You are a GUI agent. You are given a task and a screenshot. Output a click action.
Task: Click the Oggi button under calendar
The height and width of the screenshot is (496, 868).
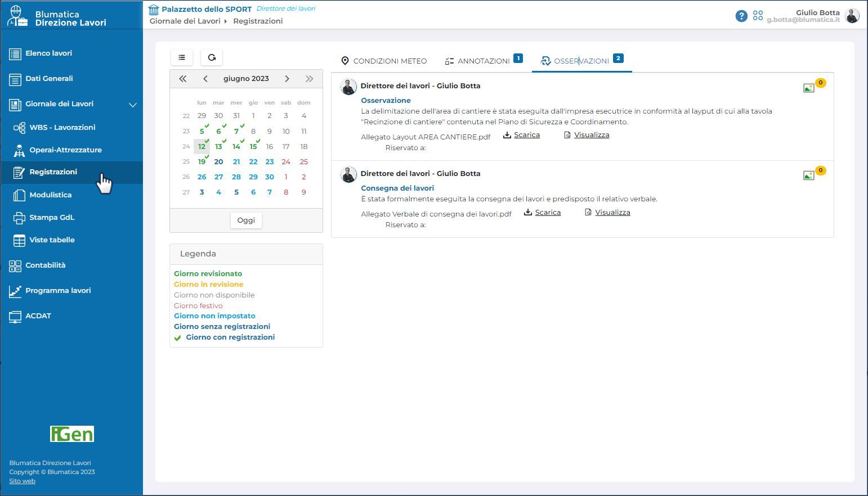[246, 220]
